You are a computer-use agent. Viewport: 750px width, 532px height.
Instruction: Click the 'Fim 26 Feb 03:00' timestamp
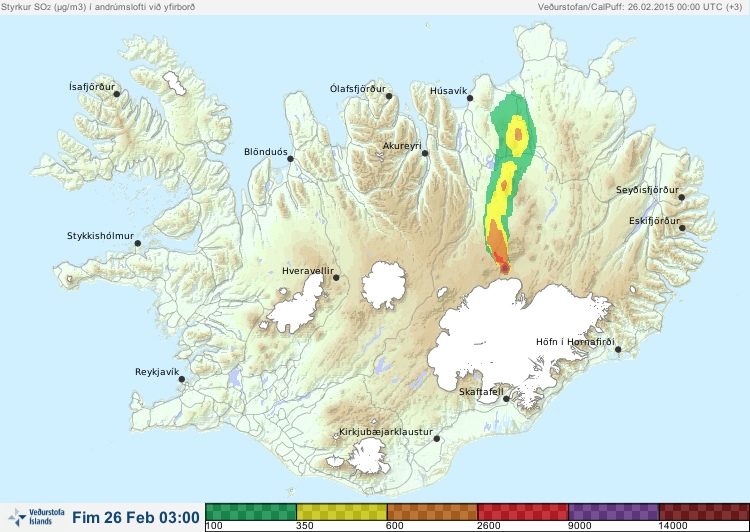click(136, 518)
